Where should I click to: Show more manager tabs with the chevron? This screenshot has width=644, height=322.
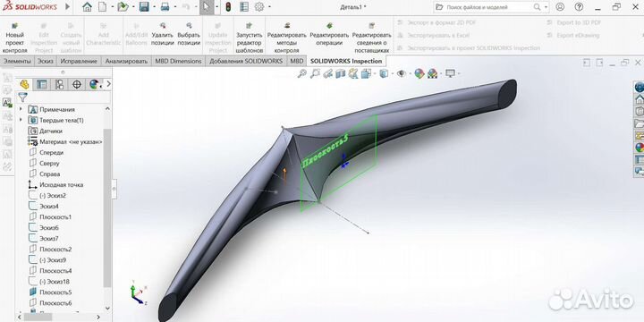point(108,84)
